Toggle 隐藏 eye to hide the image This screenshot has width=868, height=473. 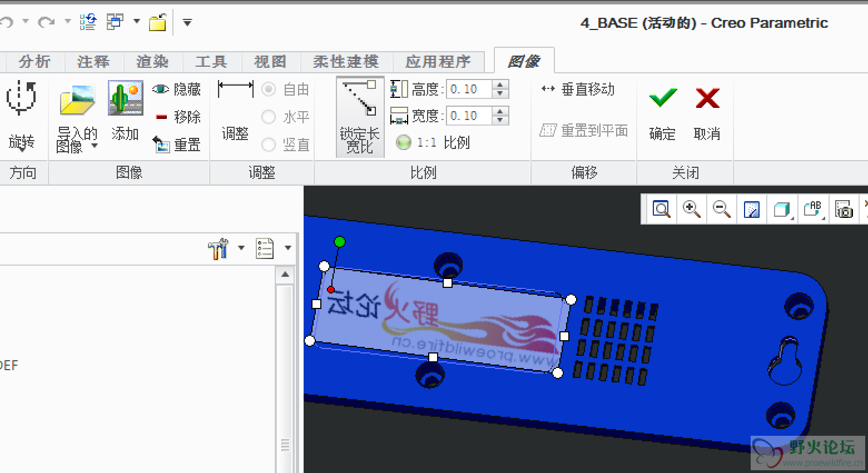(x=176, y=89)
